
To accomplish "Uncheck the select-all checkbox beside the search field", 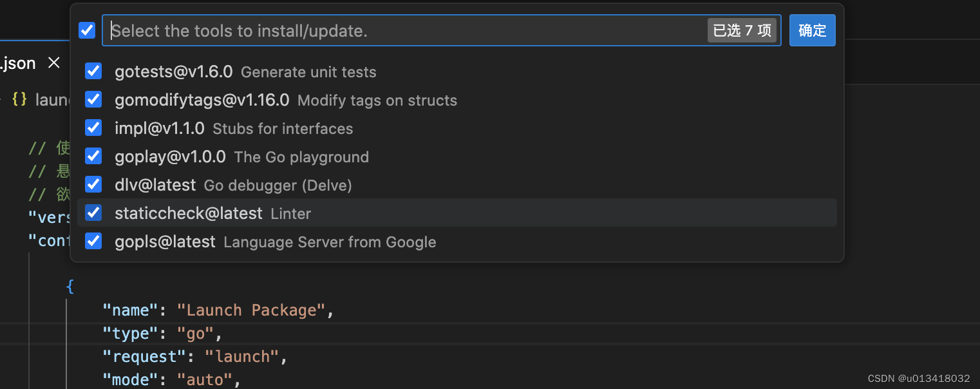I will tap(86, 30).
